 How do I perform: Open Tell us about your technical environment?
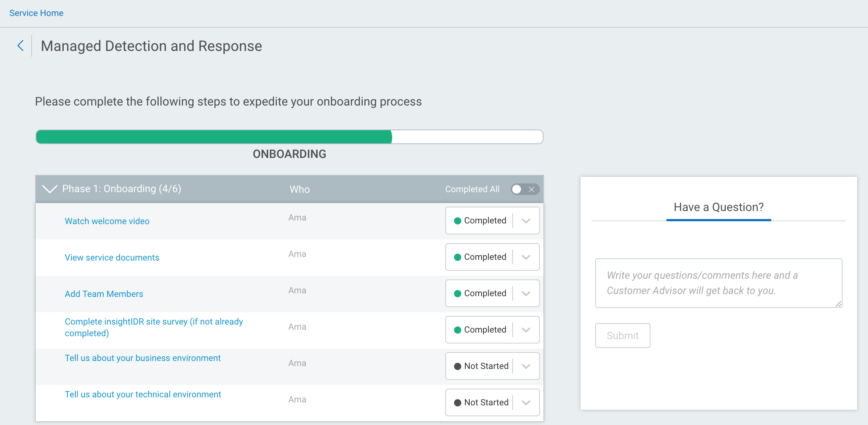click(143, 394)
